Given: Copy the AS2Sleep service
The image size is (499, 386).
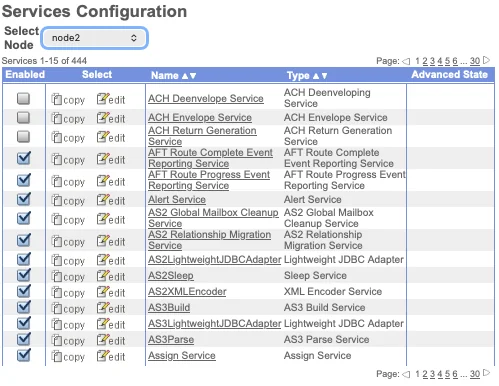Looking at the screenshot, I should pos(68,276).
